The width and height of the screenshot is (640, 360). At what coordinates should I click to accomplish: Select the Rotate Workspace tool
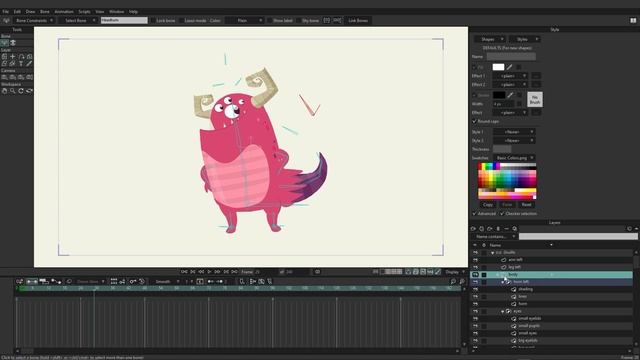(21, 91)
